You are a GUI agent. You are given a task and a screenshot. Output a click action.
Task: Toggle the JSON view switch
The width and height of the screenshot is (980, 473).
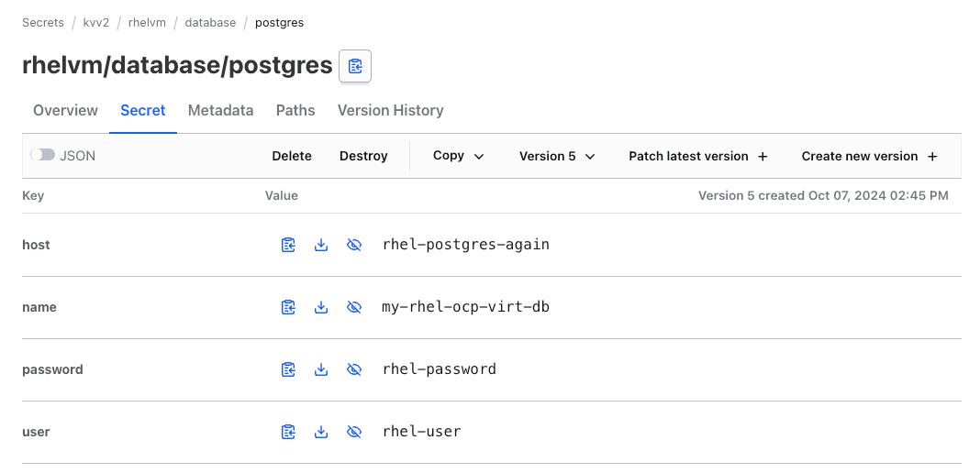(x=43, y=156)
